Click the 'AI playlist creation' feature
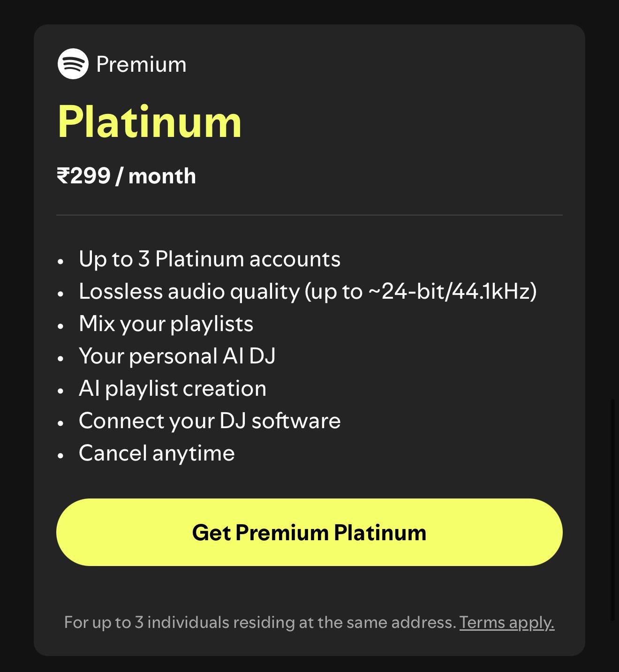 [173, 389]
